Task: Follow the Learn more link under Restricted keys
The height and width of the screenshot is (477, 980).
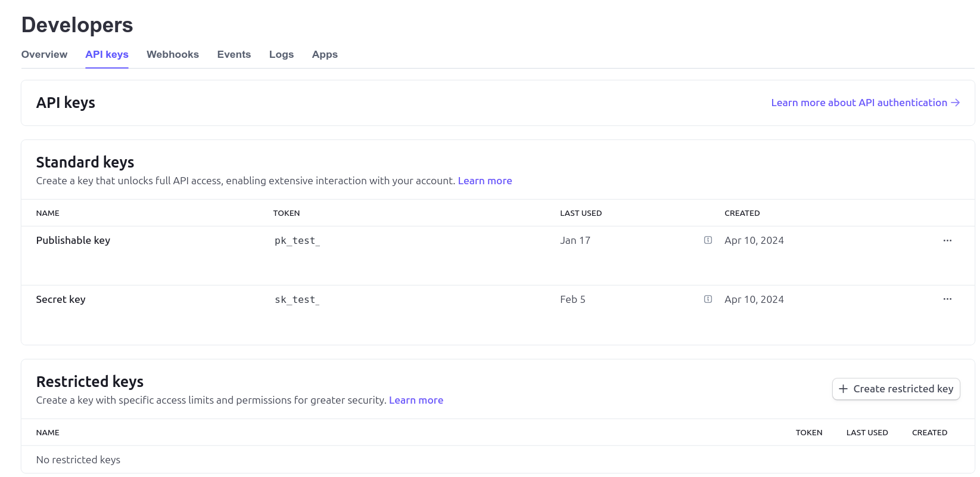Action: [416, 400]
